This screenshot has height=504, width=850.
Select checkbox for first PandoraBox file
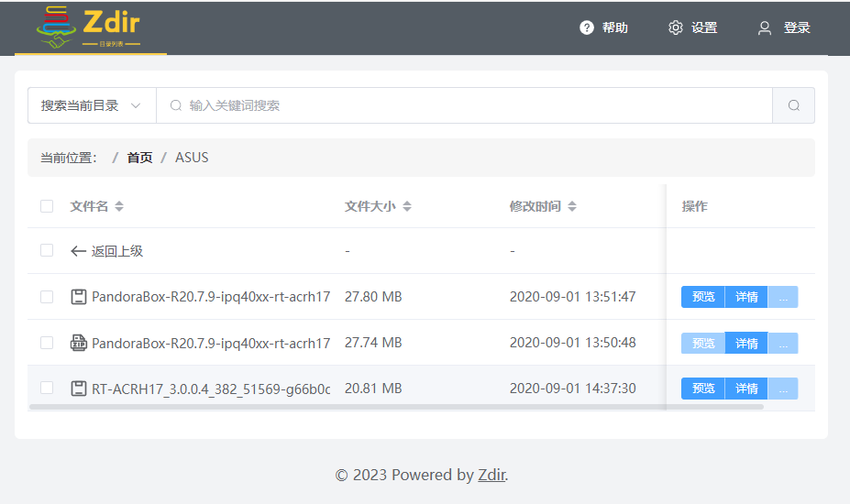click(47, 297)
